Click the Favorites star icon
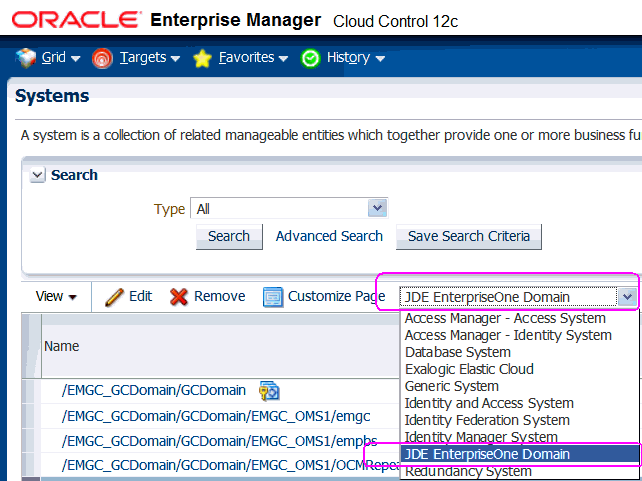 tap(202, 59)
